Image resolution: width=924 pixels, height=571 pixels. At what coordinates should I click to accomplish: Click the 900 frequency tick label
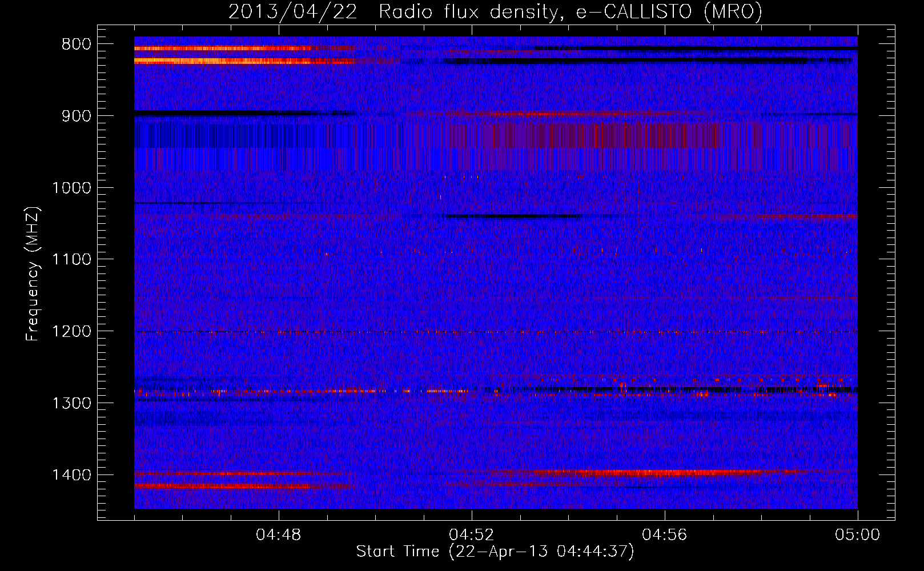coord(76,116)
